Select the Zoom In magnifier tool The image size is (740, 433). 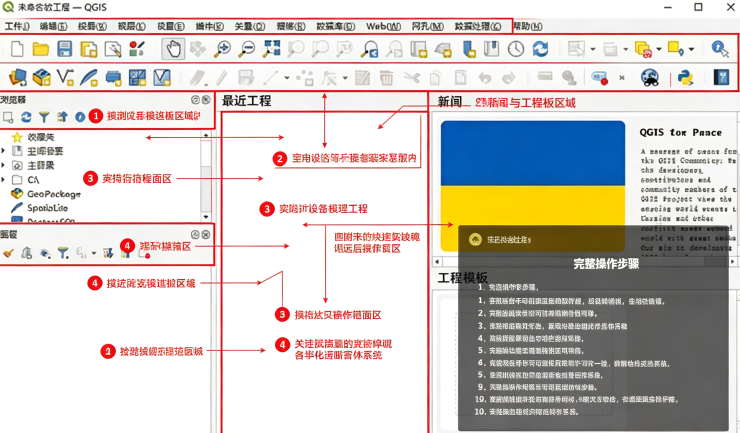click(222, 49)
